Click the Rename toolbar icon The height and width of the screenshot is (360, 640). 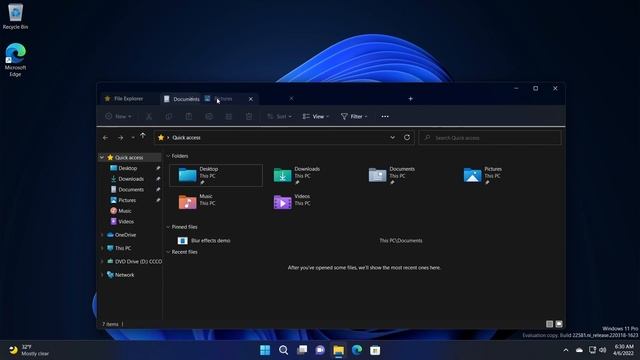click(x=209, y=117)
